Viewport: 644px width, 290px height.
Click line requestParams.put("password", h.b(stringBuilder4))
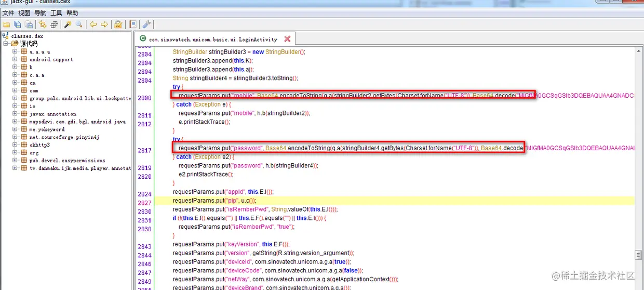coord(249,165)
